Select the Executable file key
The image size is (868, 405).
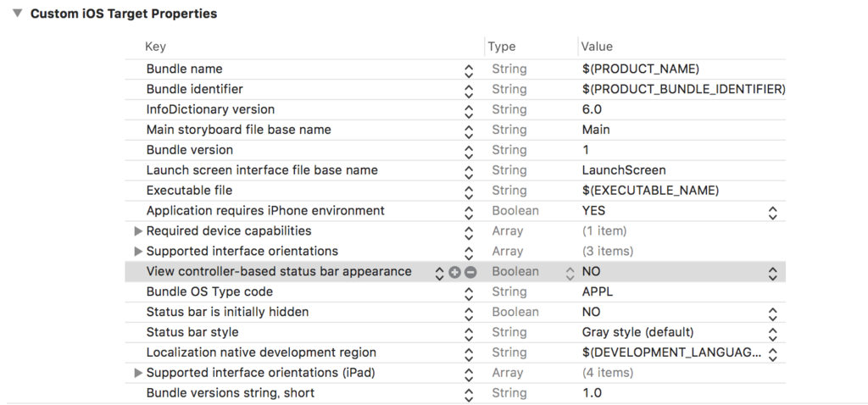(189, 191)
